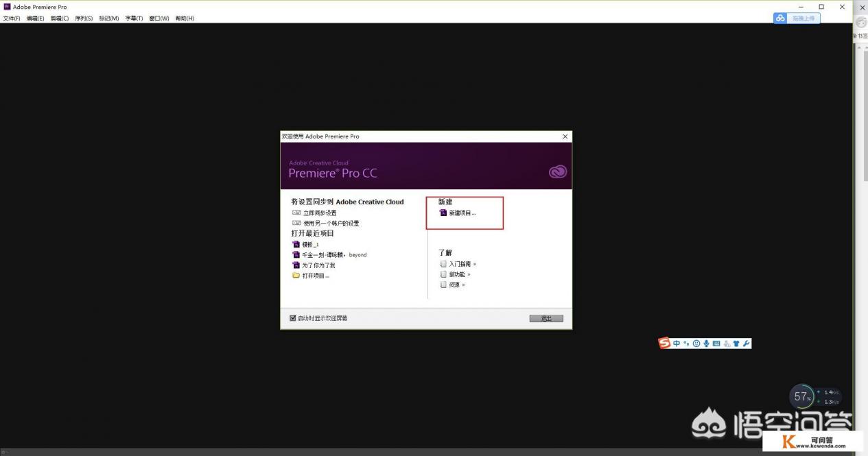Minimize the Adobe Premiere Pro window
868x456 pixels.
pyautogui.click(x=801, y=7)
